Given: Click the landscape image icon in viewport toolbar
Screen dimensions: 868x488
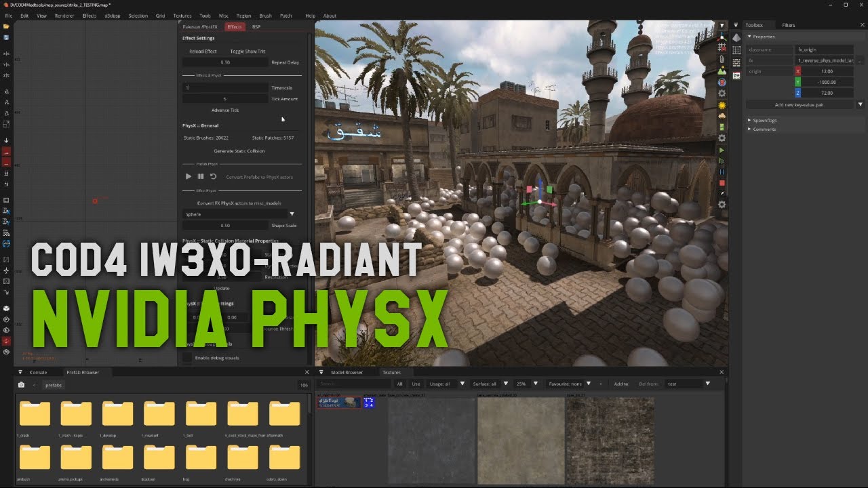Looking at the screenshot, I should pos(722,70).
